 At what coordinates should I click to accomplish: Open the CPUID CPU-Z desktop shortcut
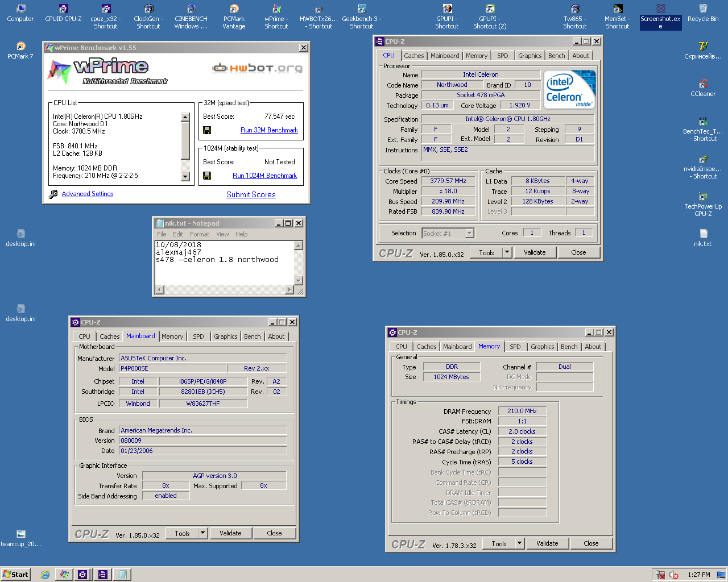point(63,14)
